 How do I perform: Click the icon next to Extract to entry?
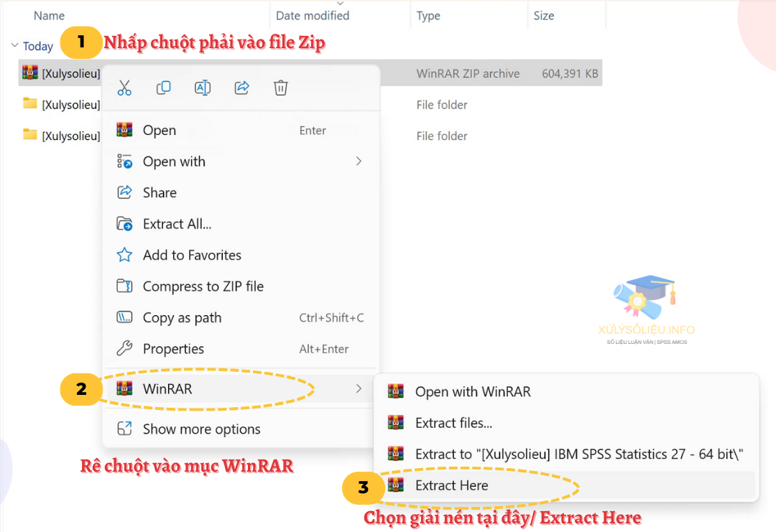[395, 454]
